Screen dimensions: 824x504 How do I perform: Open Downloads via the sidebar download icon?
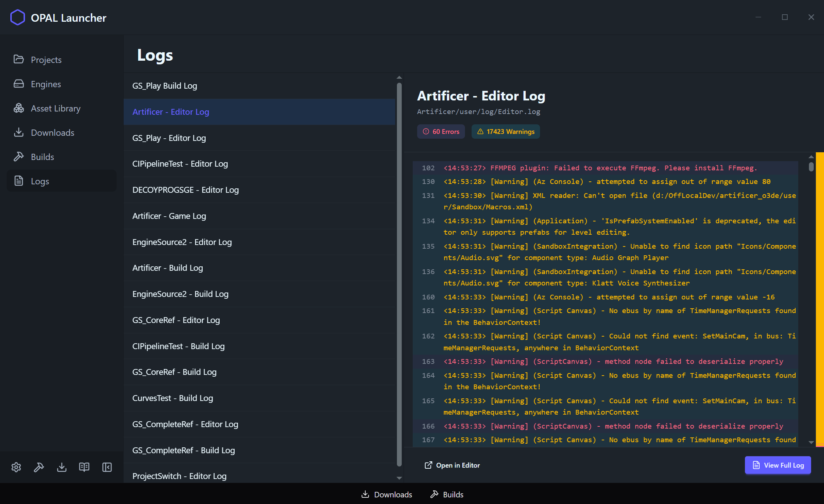coord(18,132)
